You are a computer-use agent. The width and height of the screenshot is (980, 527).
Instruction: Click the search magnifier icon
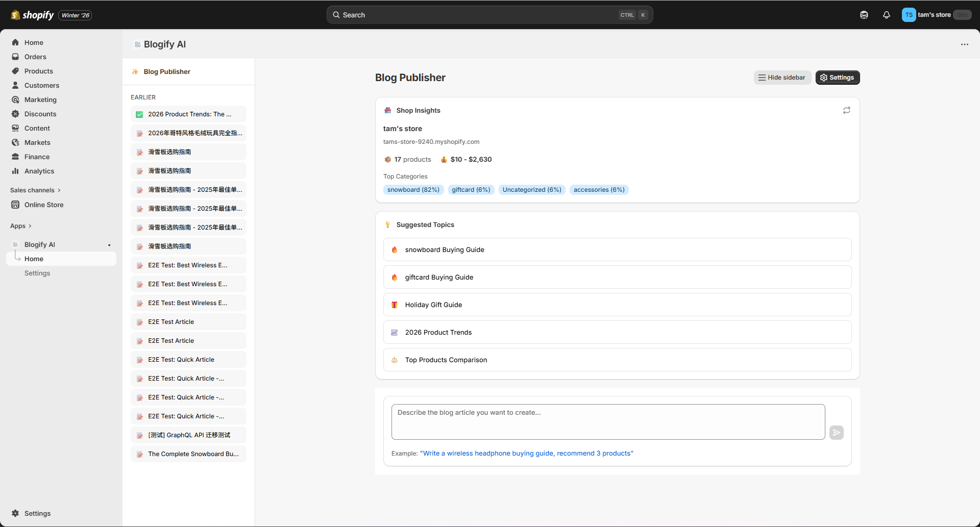[337, 15]
